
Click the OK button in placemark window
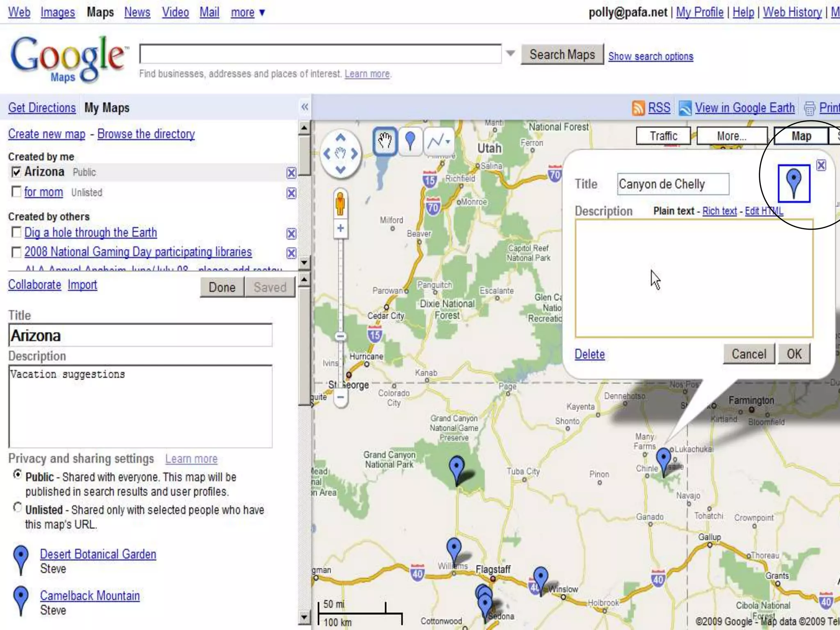[794, 354]
